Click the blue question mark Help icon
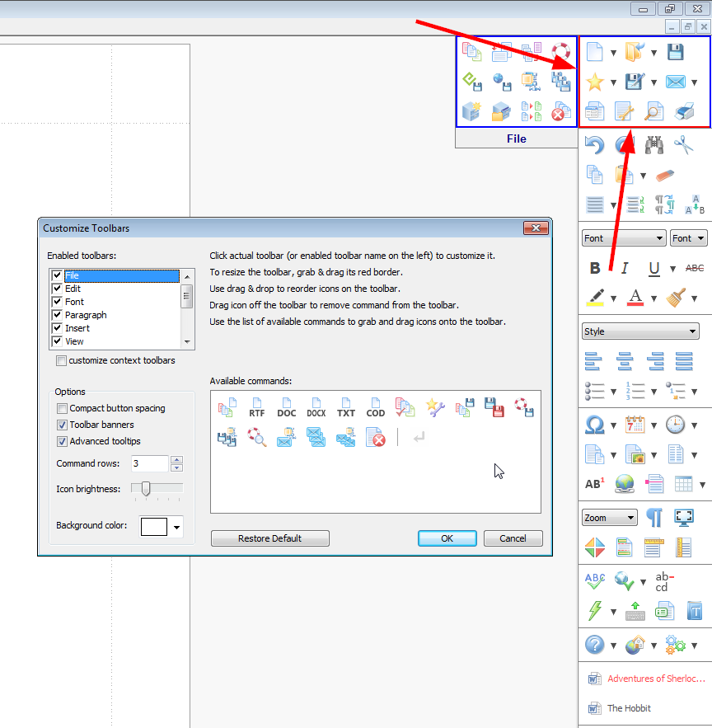Image resolution: width=712 pixels, height=728 pixels. click(x=595, y=644)
